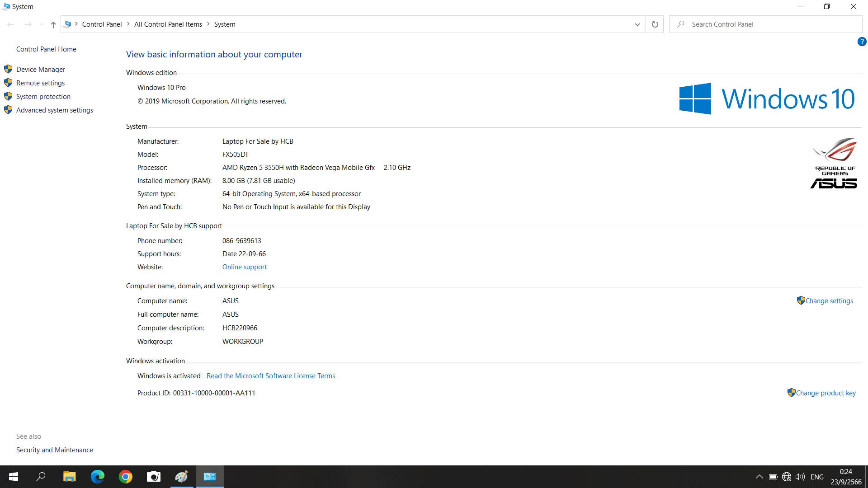Click the Online support website link
The width and height of the screenshot is (868, 488).
(x=245, y=267)
